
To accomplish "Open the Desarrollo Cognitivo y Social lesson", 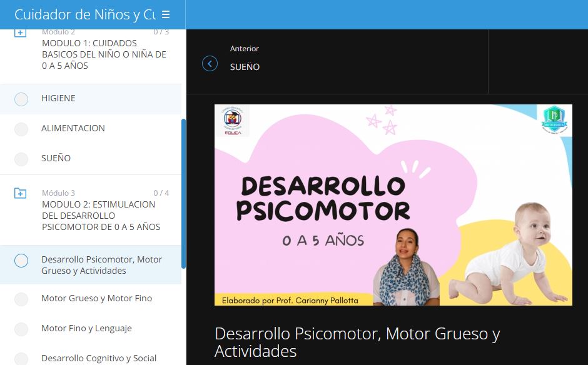I will click(99, 358).
